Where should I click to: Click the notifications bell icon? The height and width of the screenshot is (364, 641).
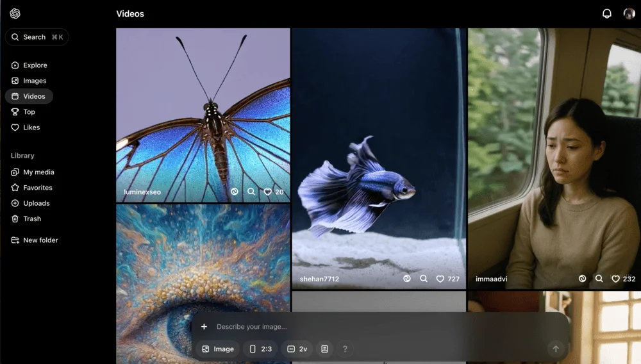click(606, 13)
